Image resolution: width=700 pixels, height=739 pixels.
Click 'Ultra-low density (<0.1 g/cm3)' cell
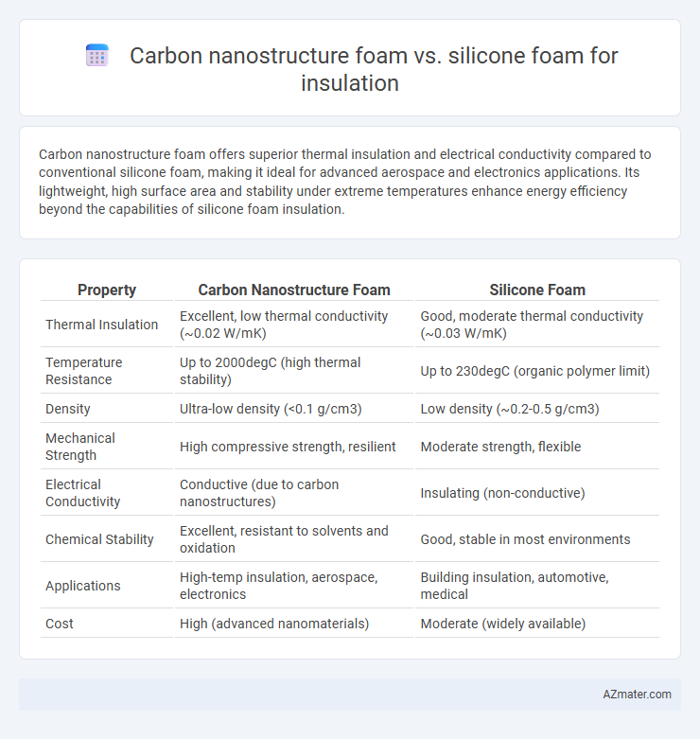(x=294, y=408)
